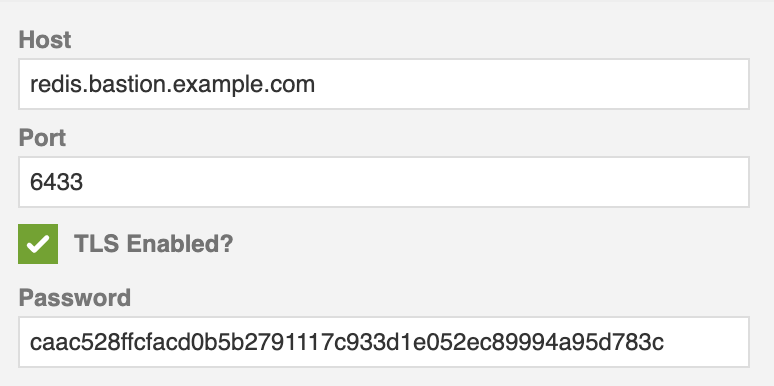Click empty space inside Port field
Viewport: 774px width, 386px height.
pos(415,182)
